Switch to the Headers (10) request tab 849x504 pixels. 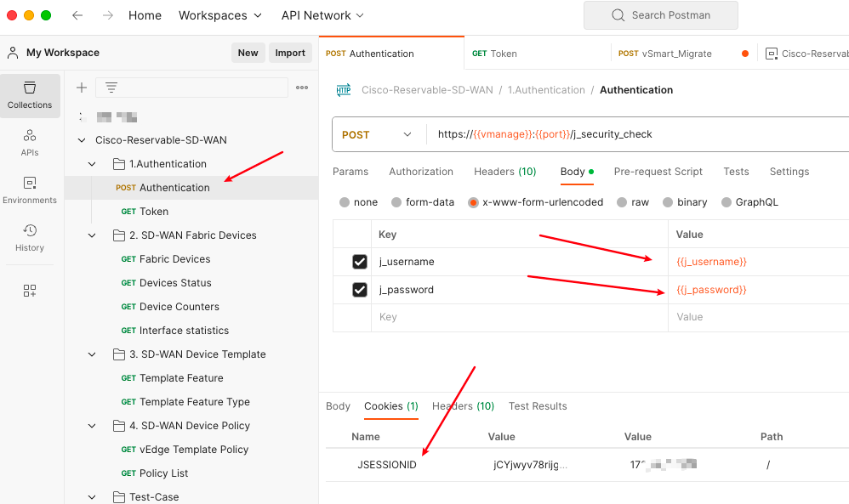[x=504, y=172]
